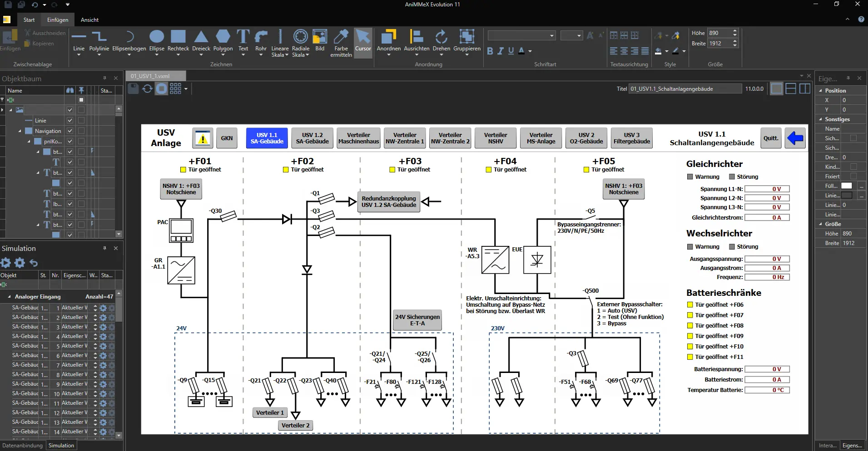The width and height of the screenshot is (868, 451).
Task: Collapse the Analoger Eingang group
Action: click(9, 297)
